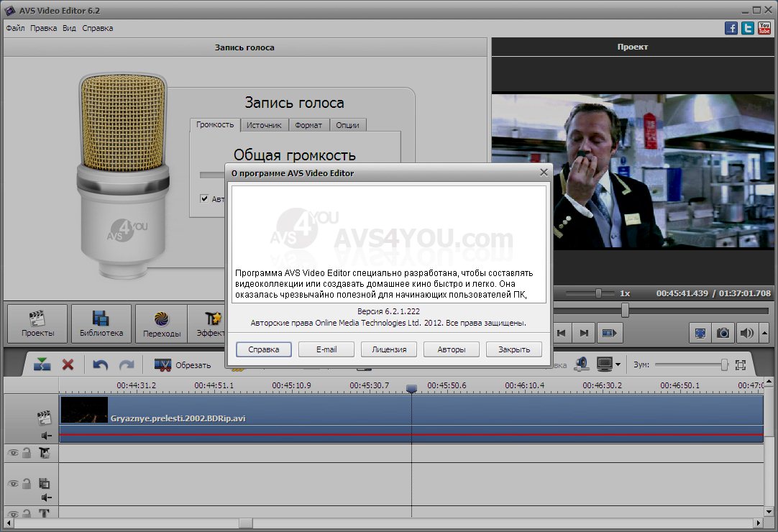
Task: Open the Twitter page icon
Action: (748, 28)
